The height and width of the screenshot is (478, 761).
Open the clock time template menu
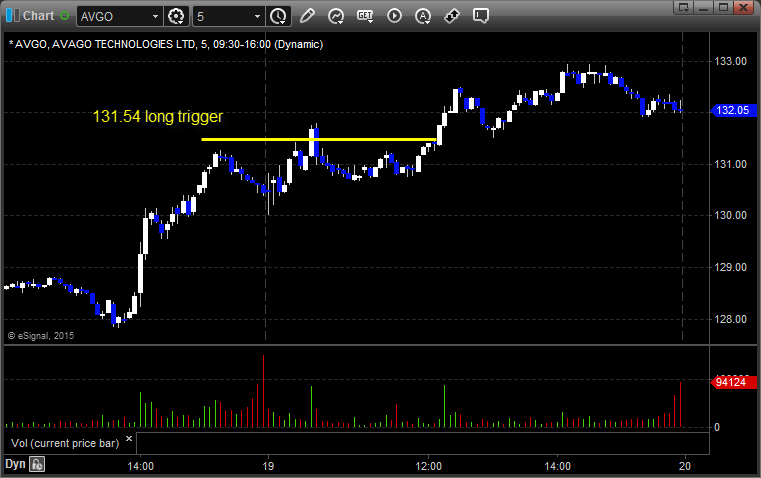pos(278,16)
